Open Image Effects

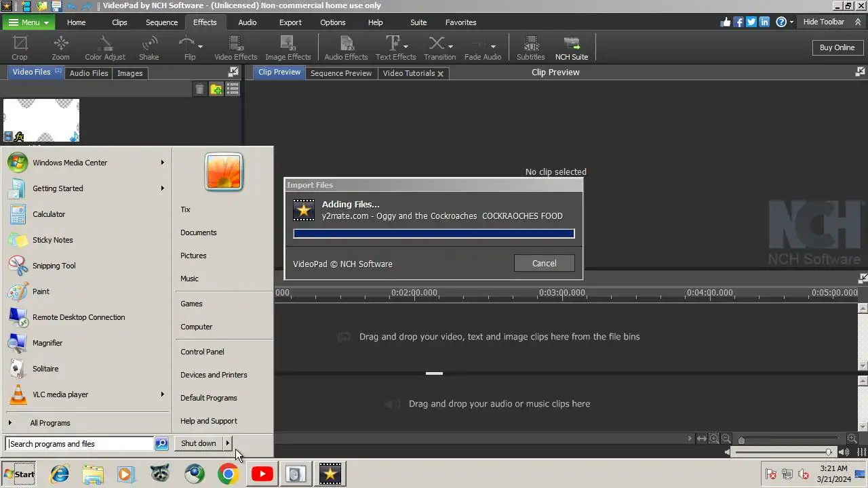click(288, 48)
